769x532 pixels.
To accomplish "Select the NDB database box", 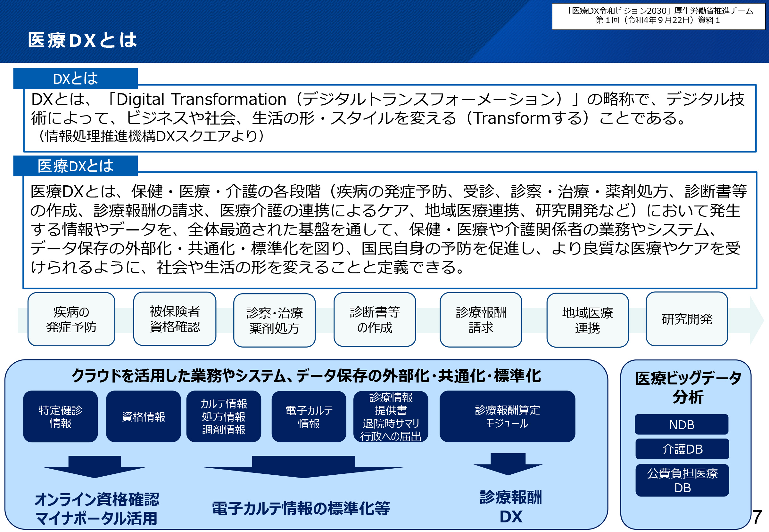I will (681, 424).
